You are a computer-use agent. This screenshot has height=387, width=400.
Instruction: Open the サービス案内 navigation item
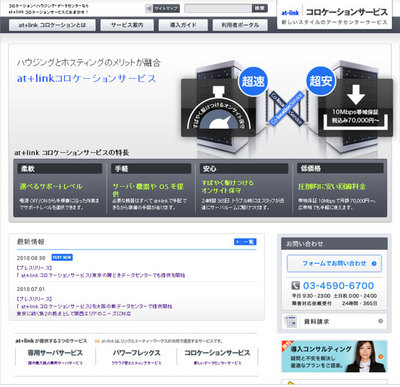coord(127,25)
